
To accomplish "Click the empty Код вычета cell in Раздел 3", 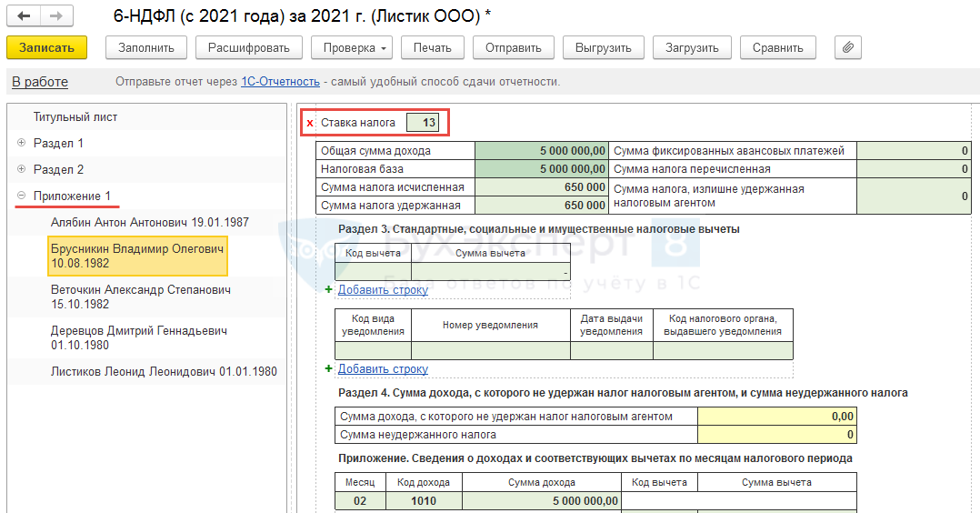I will point(373,272).
